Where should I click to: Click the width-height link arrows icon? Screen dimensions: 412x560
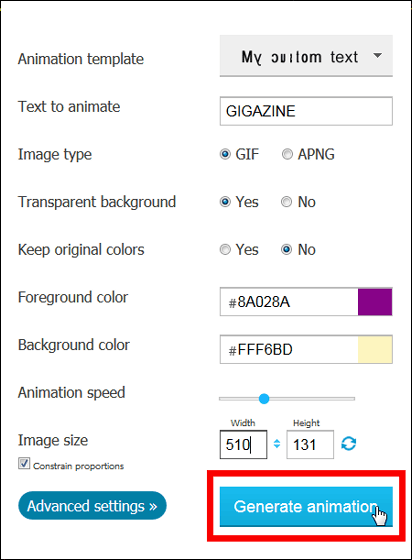tap(277, 444)
